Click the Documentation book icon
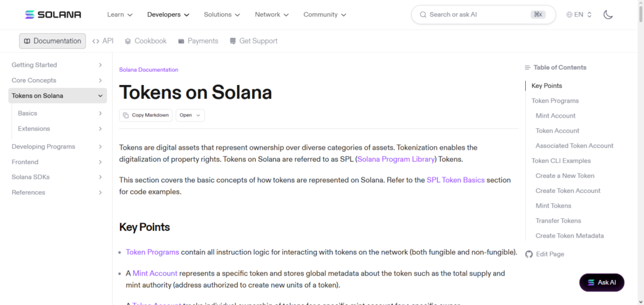 click(x=27, y=41)
